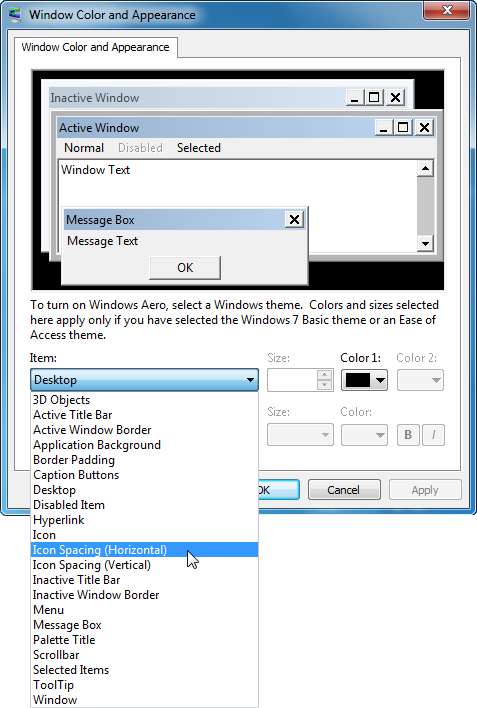Click preview scrollbar down arrow
Image resolution: width=477 pixels, height=708 pixels.
[x=425, y=244]
